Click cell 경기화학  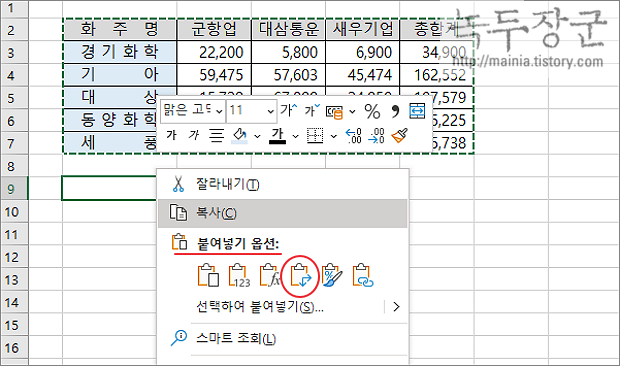(119, 52)
